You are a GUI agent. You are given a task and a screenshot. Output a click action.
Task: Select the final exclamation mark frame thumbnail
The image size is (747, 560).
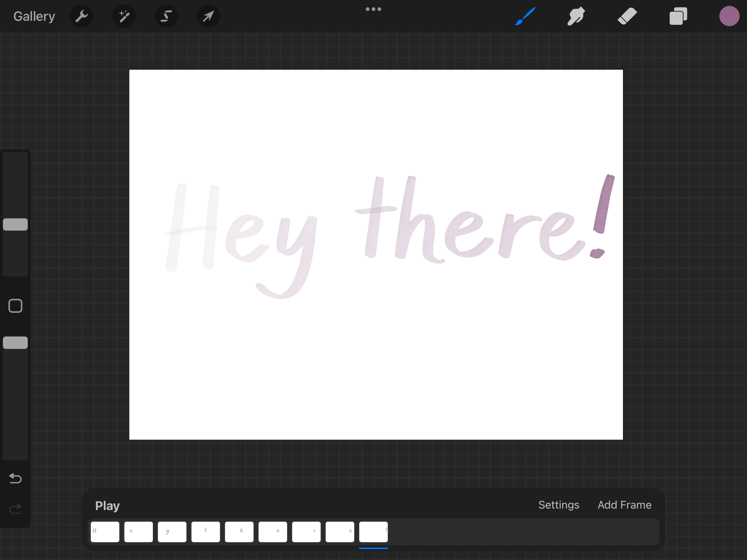(x=373, y=532)
